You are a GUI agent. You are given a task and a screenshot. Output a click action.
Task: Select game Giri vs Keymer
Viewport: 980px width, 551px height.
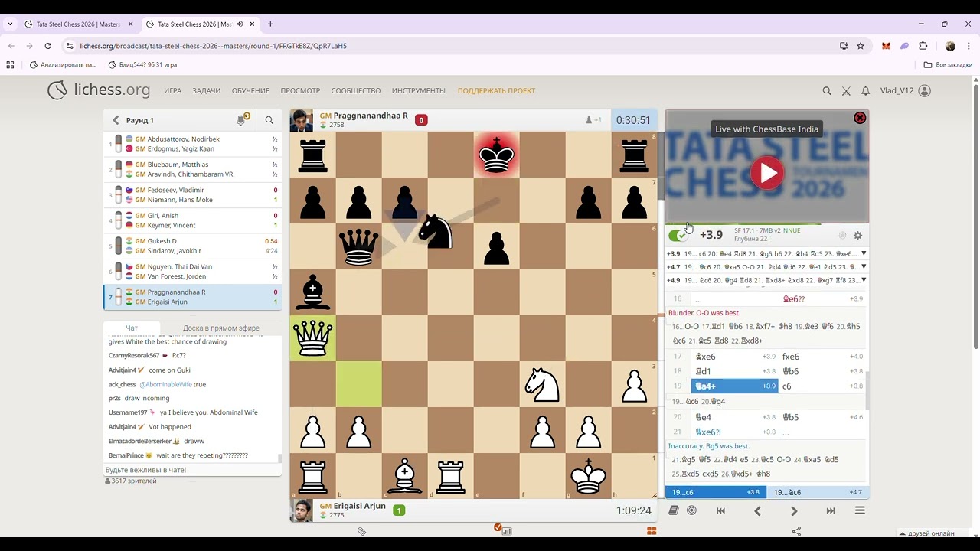point(192,220)
